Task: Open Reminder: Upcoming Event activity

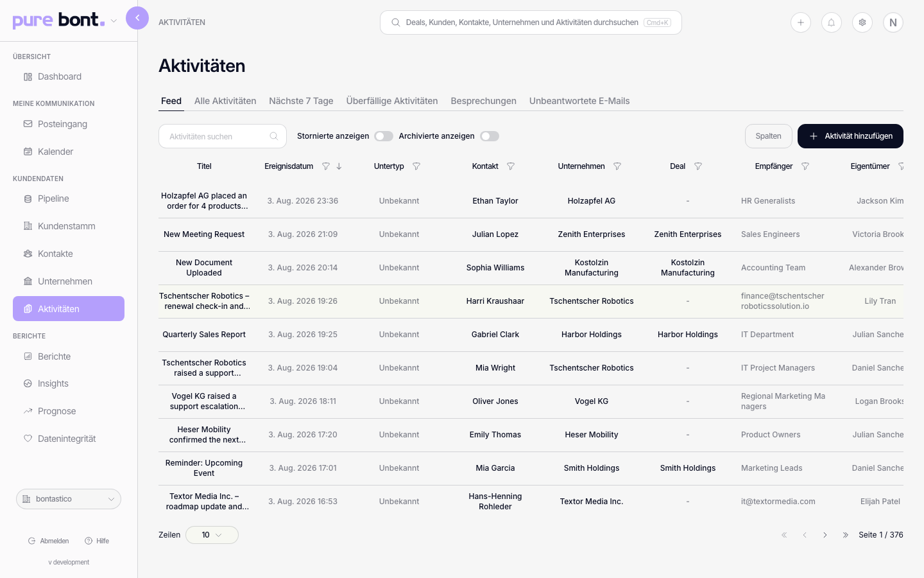Action: pos(204,468)
